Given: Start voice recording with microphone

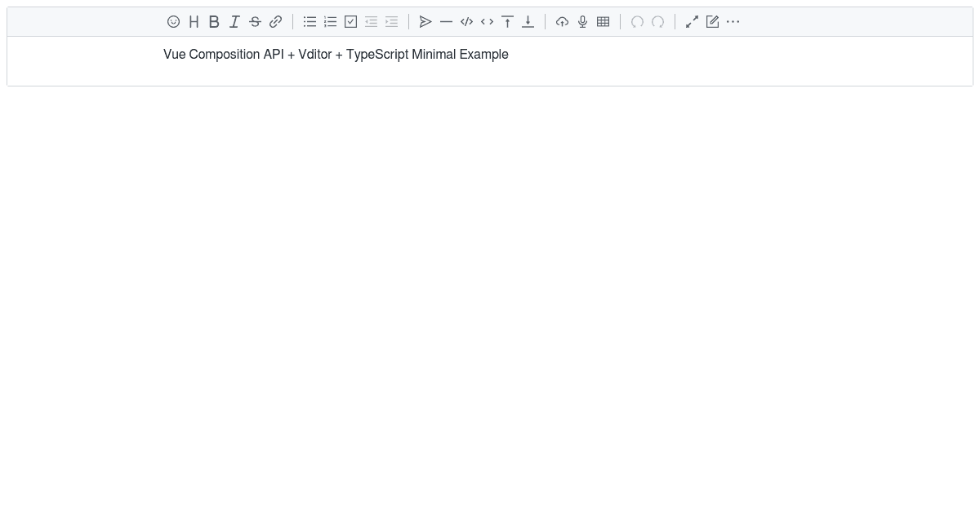Looking at the screenshot, I should [582, 22].
